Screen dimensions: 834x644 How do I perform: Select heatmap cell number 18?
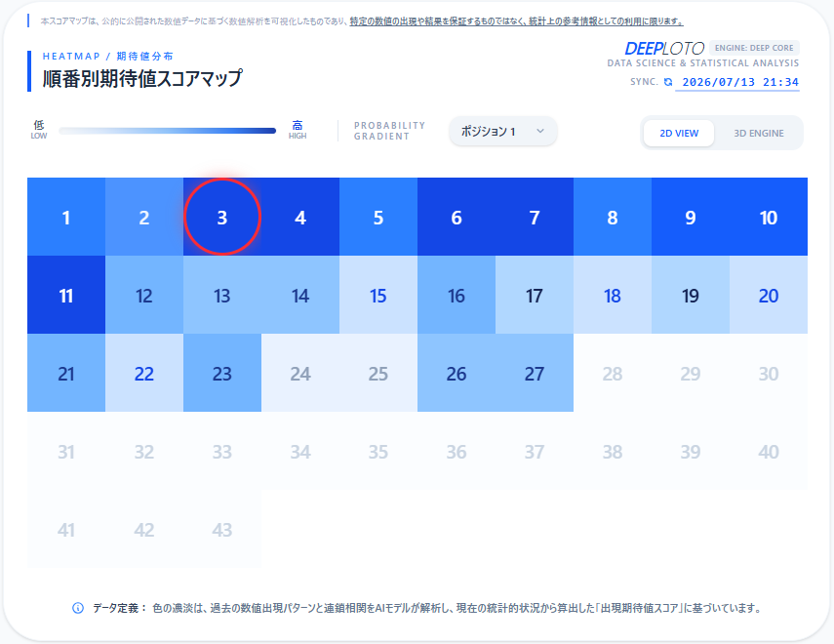(613, 295)
